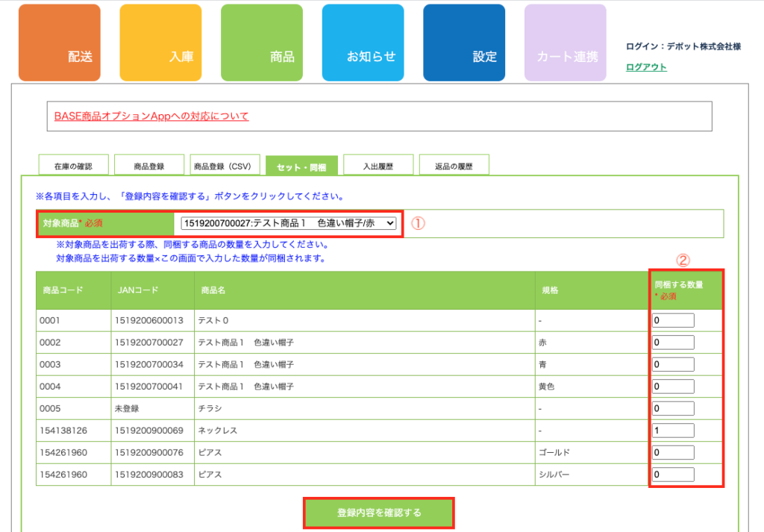Open the 入庫 yellow navigation tile
Screen dimensions: 764x532
(160, 43)
